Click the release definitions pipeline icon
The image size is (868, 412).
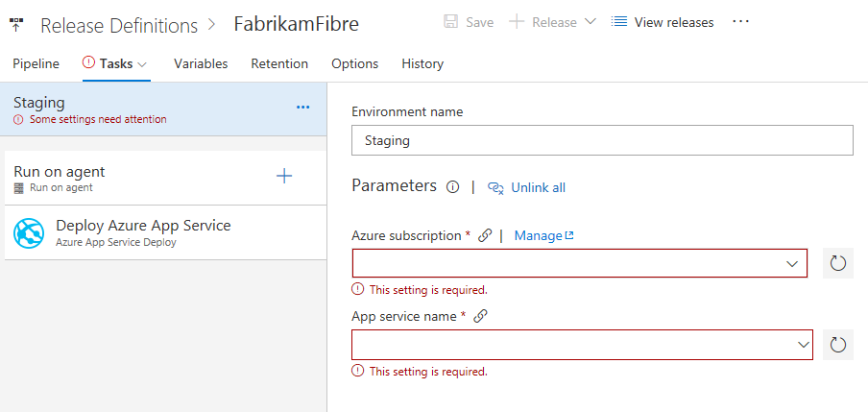[16, 24]
